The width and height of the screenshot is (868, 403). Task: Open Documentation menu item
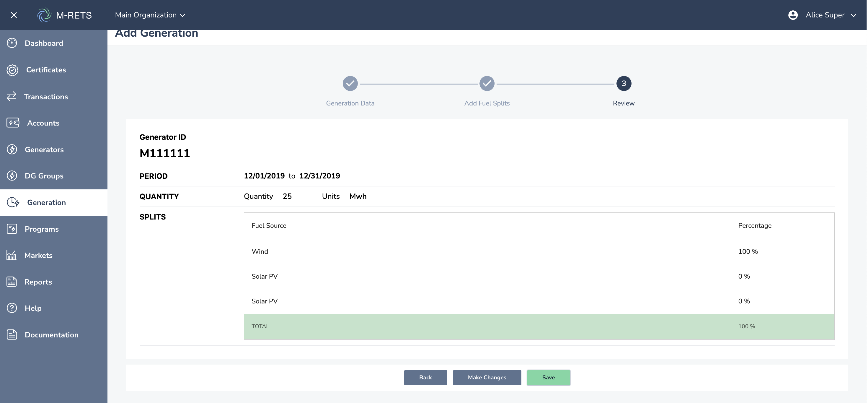coord(51,334)
